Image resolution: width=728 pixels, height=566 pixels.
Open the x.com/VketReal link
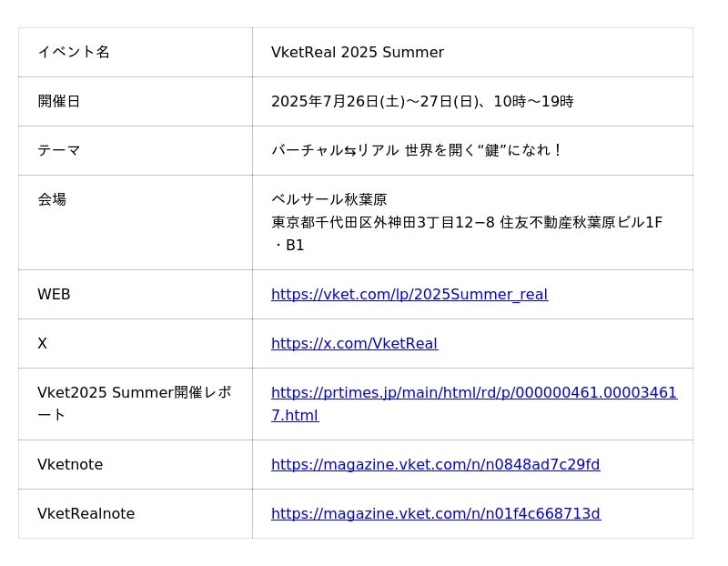click(354, 344)
